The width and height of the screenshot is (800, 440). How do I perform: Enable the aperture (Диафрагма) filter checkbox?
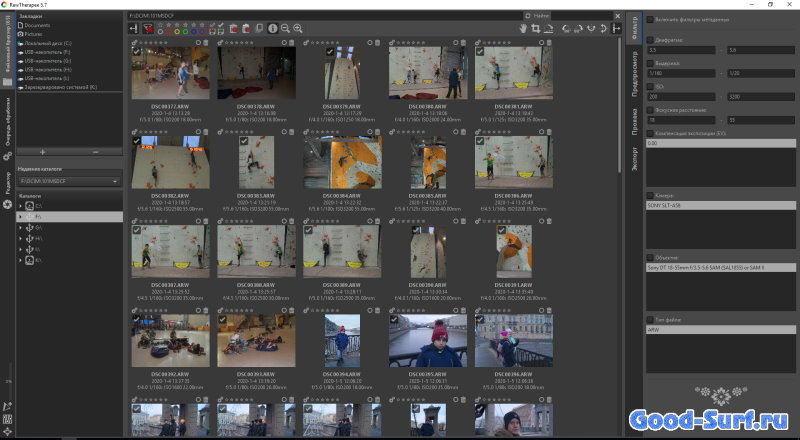(x=650, y=39)
